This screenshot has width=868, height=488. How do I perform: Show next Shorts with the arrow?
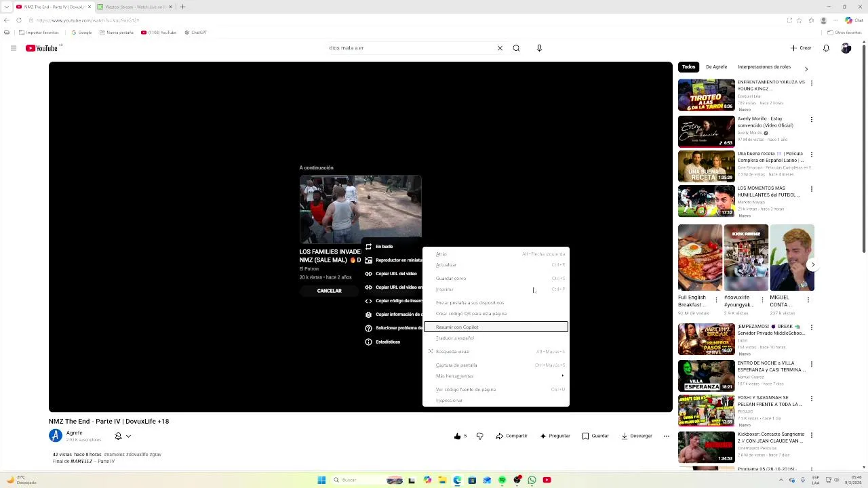812,265
